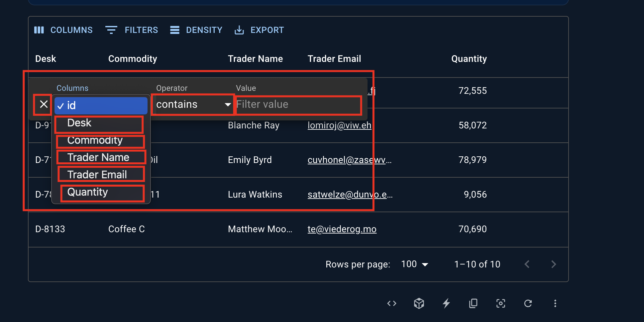Screen dimensions: 644x322
Task: Select the quantity cell 70,690
Action: pyautogui.click(x=473, y=229)
